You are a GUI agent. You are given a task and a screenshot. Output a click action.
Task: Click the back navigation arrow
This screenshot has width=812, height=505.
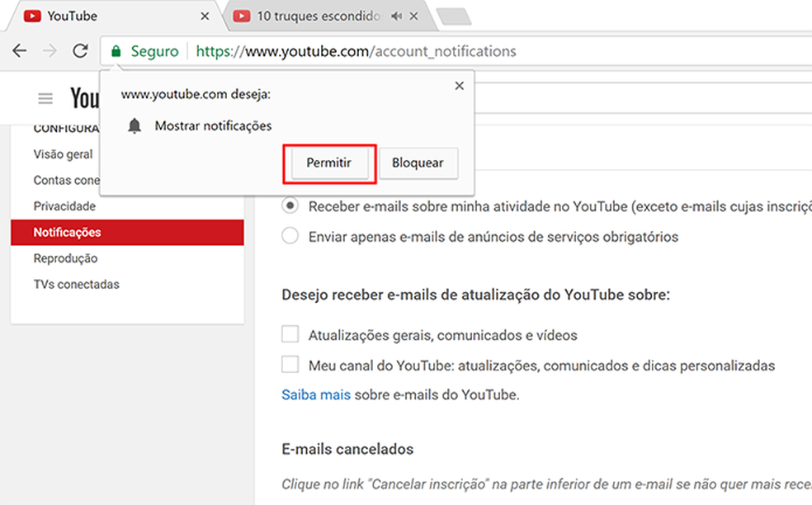20,50
